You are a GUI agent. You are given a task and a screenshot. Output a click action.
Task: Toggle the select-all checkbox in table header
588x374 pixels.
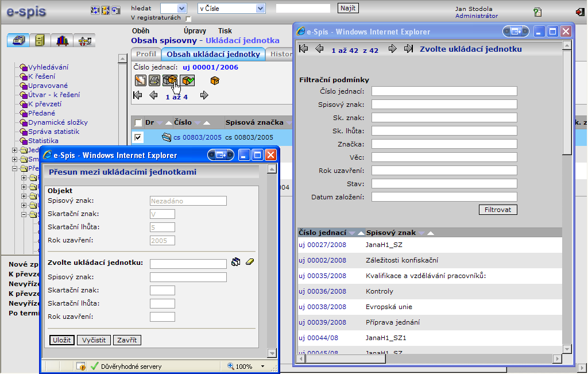138,123
